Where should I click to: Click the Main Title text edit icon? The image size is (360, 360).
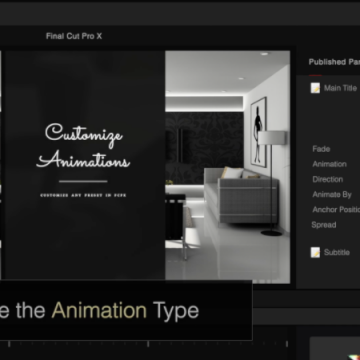[315, 88]
